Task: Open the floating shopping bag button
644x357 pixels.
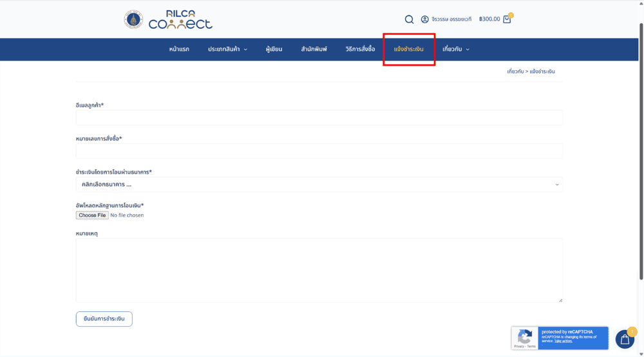Action: 625,340
